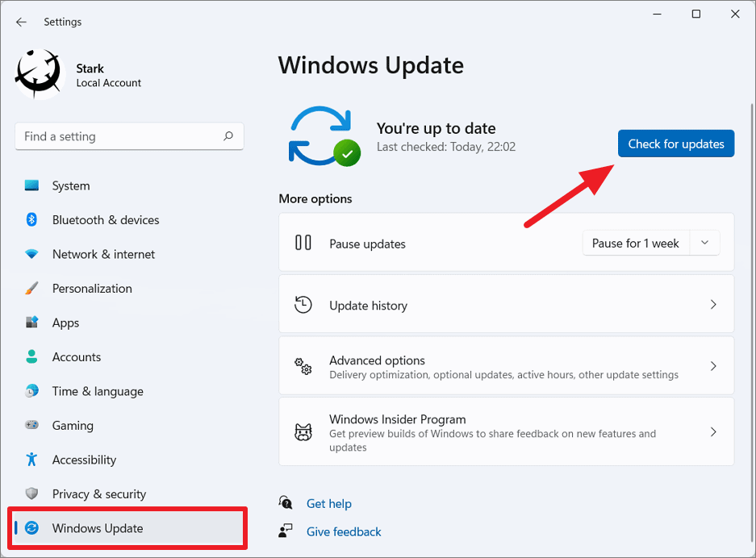756x558 pixels.
Task: Open the Pause updates duration dropdown
Action: [704, 243]
